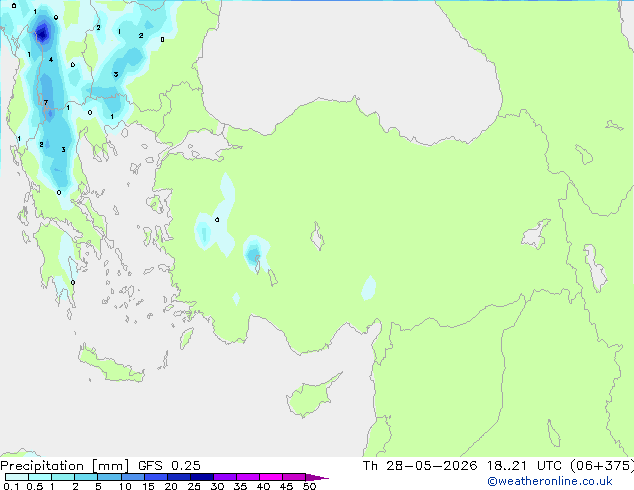Click the legend label '20'
Image resolution: width=634 pixels, height=490 pixels.
(171, 486)
